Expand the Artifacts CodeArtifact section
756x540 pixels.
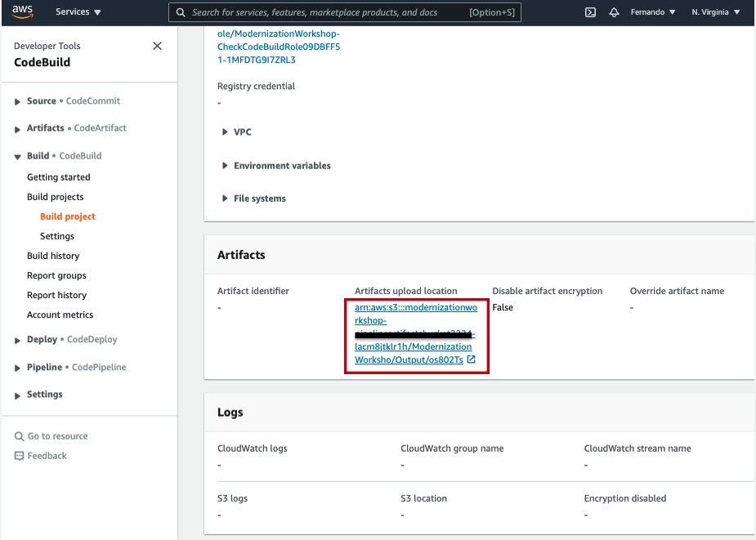click(x=17, y=129)
